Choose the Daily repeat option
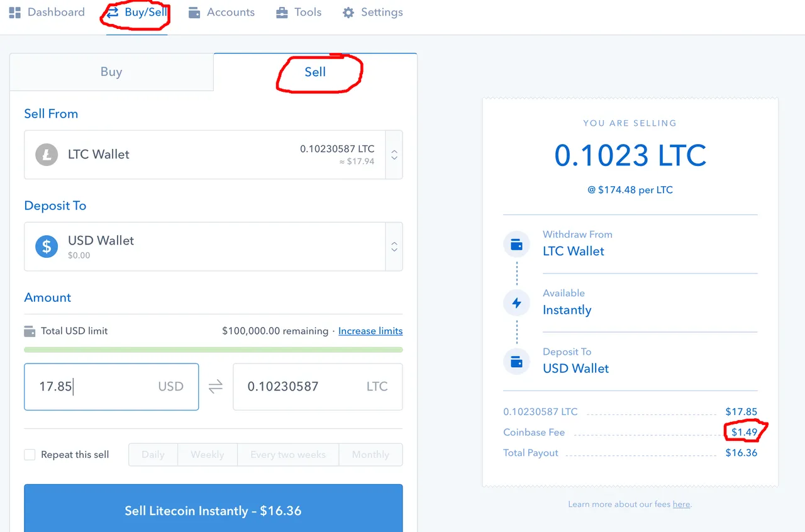 click(153, 455)
